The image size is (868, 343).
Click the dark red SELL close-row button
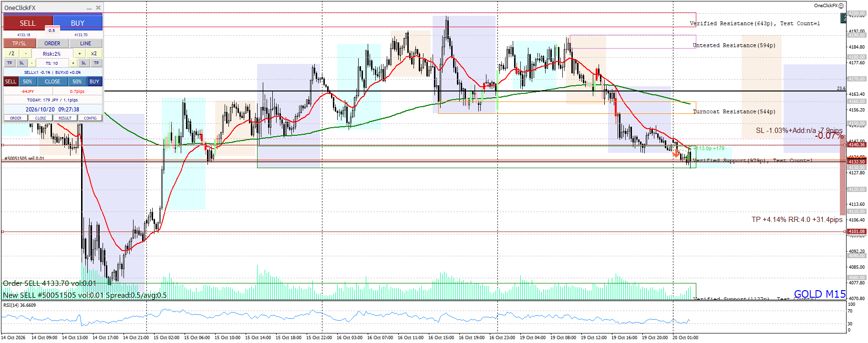point(10,81)
